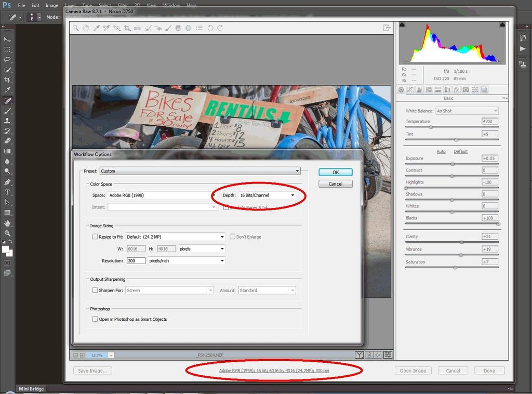The height and width of the screenshot is (394, 532).
Task: Expand the Preset Custom dropdown
Action: [x=199, y=171]
